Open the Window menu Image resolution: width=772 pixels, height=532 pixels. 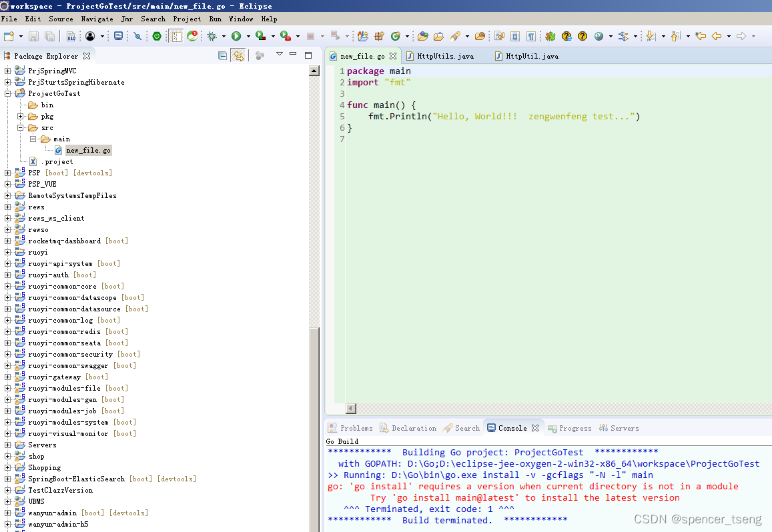[240, 18]
